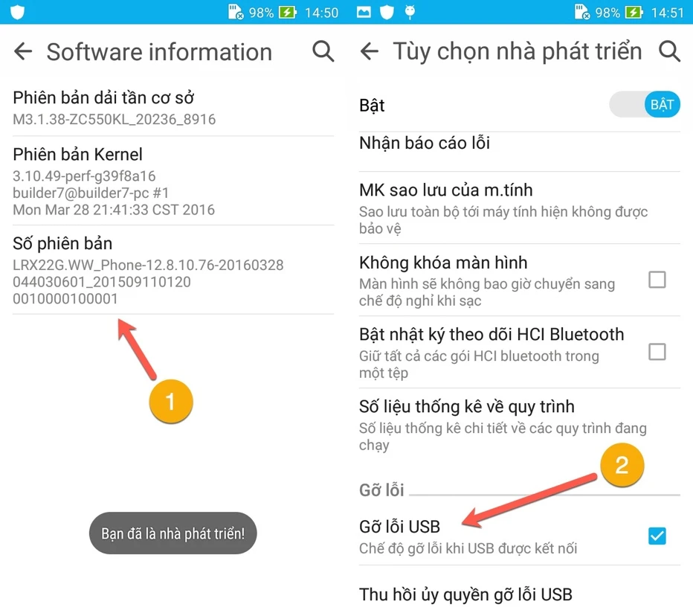Go back from Software information screen
693x616 pixels.
pyautogui.click(x=23, y=51)
